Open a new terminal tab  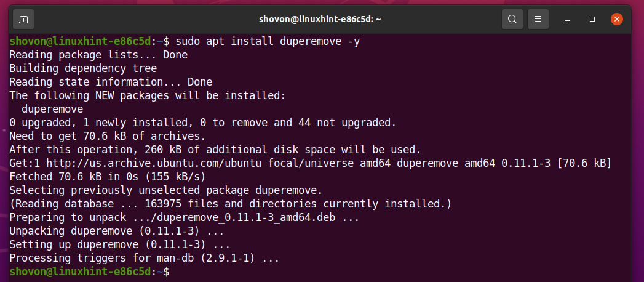[x=23, y=19]
